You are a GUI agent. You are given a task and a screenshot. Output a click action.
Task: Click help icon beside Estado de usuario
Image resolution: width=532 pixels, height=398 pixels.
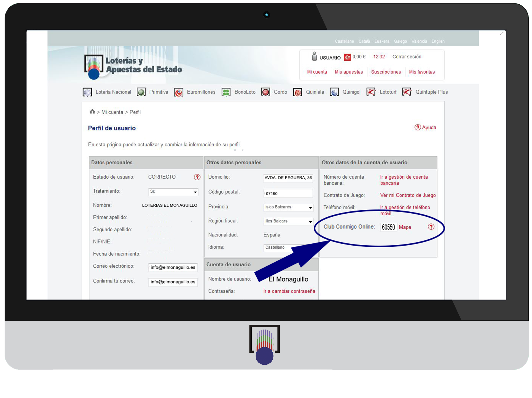197,177
